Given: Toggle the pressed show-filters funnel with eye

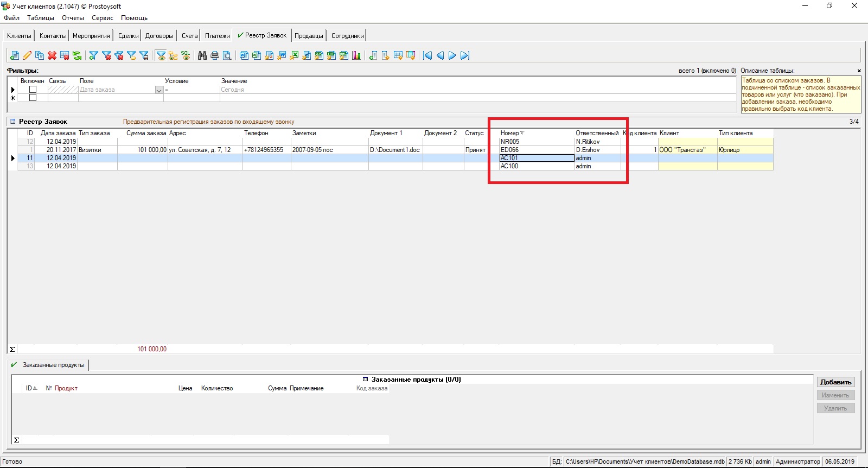Looking at the screenshot, I should pyautogui.click(x=161, y=55).
